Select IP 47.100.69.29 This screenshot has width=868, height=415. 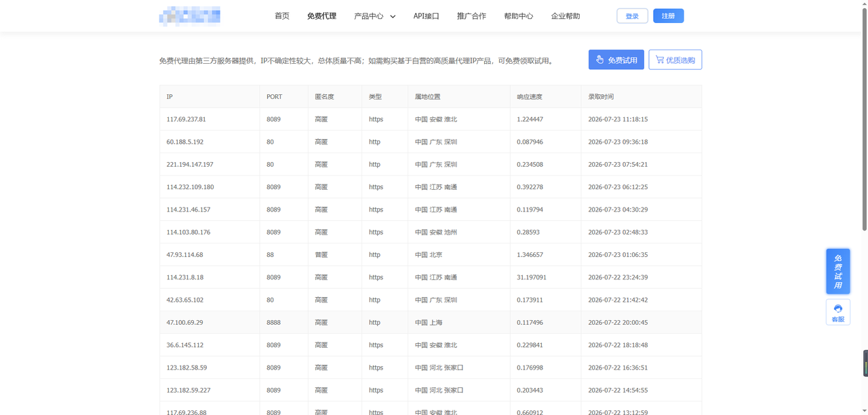point(184,323)
